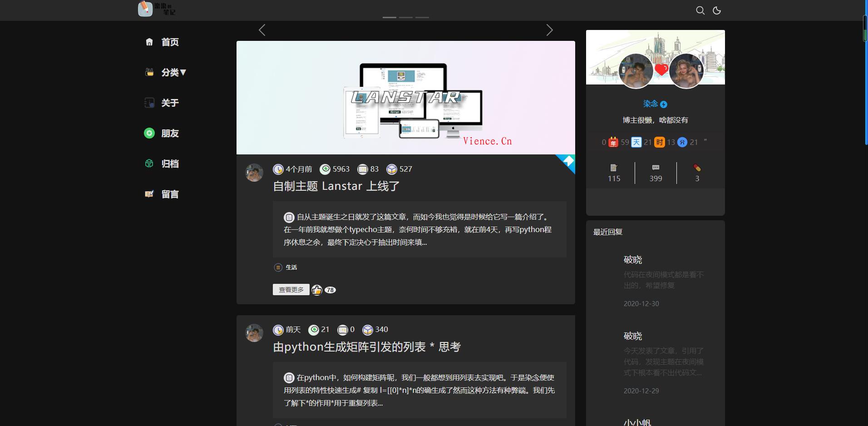Click the speech-bubble icon above the 399 count

(x=655, y=167)
